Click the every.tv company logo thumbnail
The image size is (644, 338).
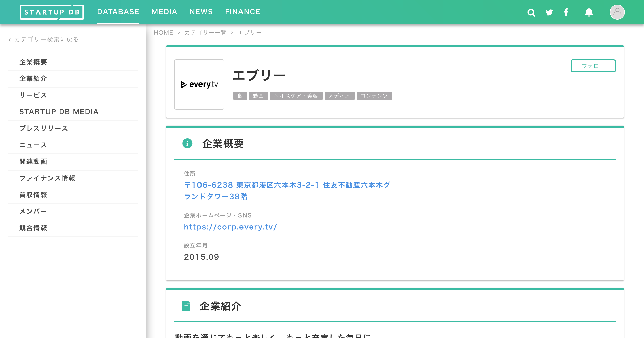point(199,84)
